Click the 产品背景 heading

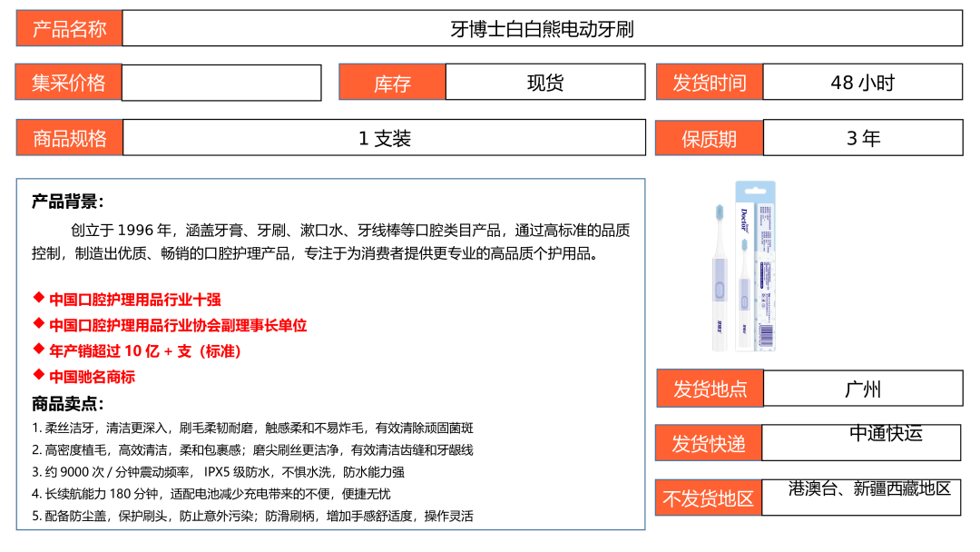coord(67,202)
